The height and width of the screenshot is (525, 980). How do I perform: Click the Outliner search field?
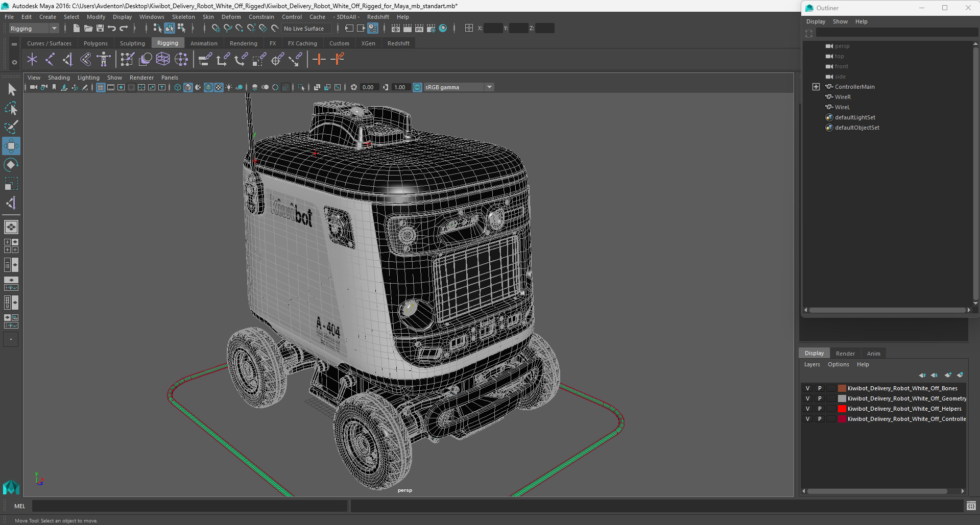(896, 33)
